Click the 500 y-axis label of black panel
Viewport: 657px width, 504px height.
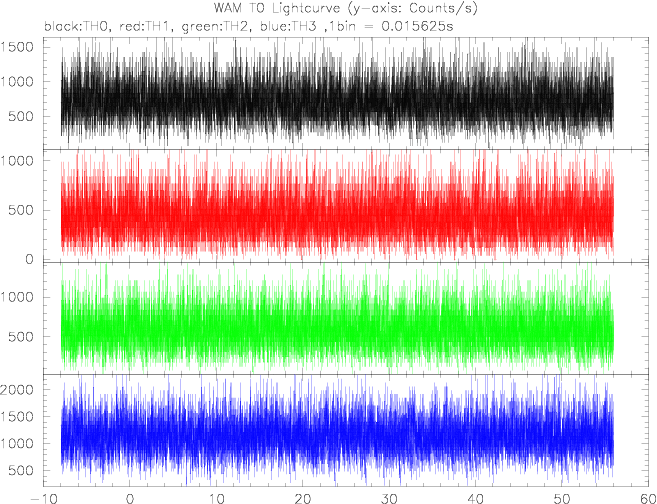(x=21, y=116)
